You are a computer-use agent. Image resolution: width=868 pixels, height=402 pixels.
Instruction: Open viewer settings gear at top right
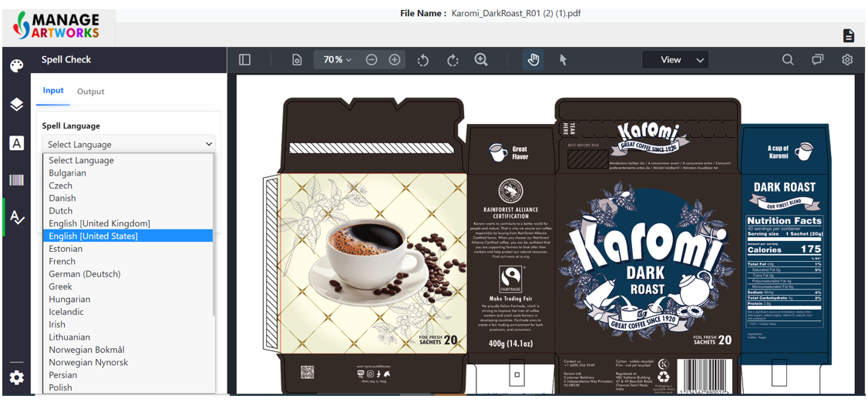point(847,60)
